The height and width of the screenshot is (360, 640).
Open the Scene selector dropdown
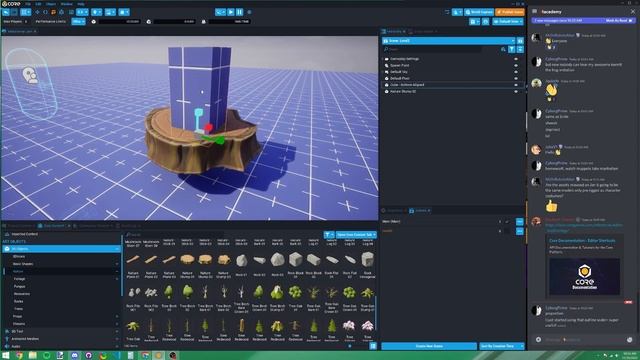click(449, 41)
